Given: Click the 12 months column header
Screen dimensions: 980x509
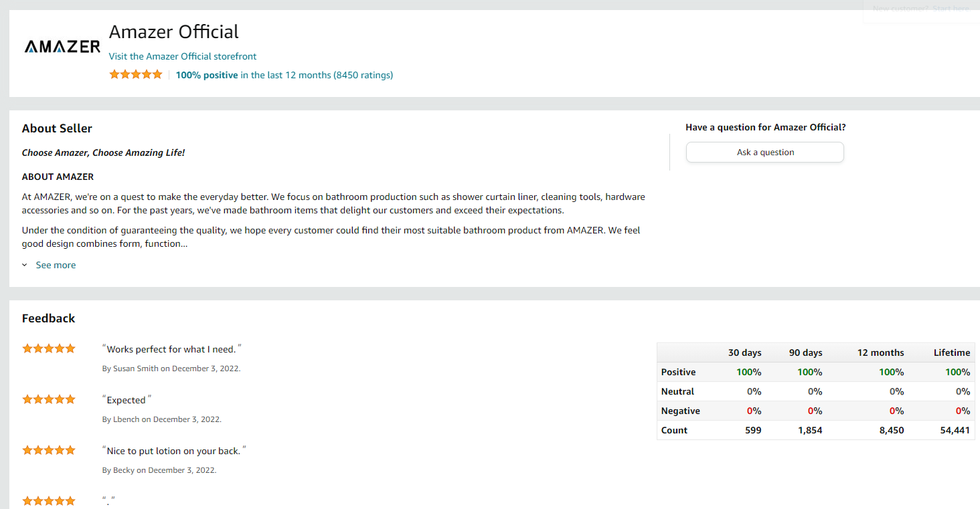Looking at the screenshot, I should (x=881, y=352).
